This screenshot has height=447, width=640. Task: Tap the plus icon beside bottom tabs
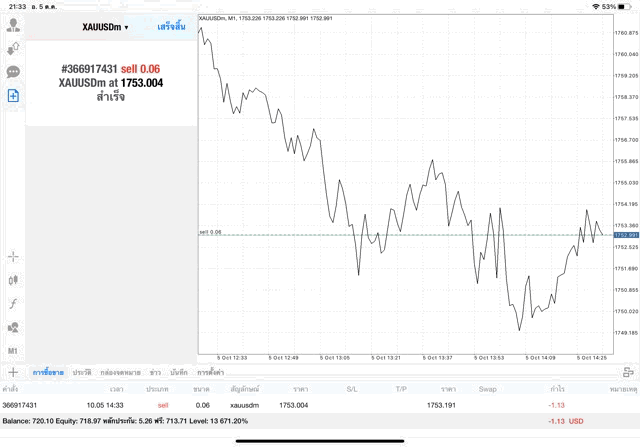coord(14,372)
